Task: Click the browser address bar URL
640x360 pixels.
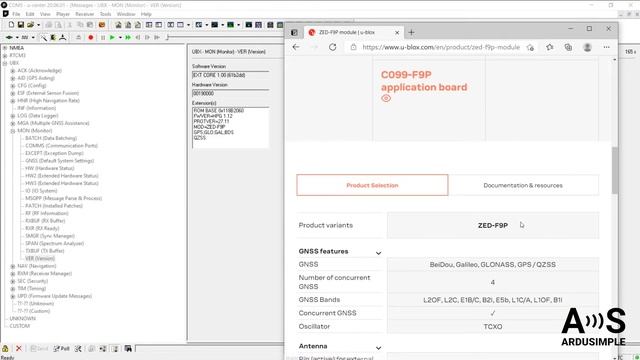Action: 441,47
